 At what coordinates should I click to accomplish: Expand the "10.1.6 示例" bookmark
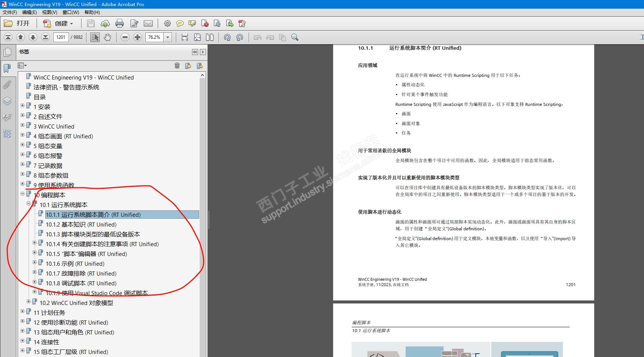pos(35,262)
